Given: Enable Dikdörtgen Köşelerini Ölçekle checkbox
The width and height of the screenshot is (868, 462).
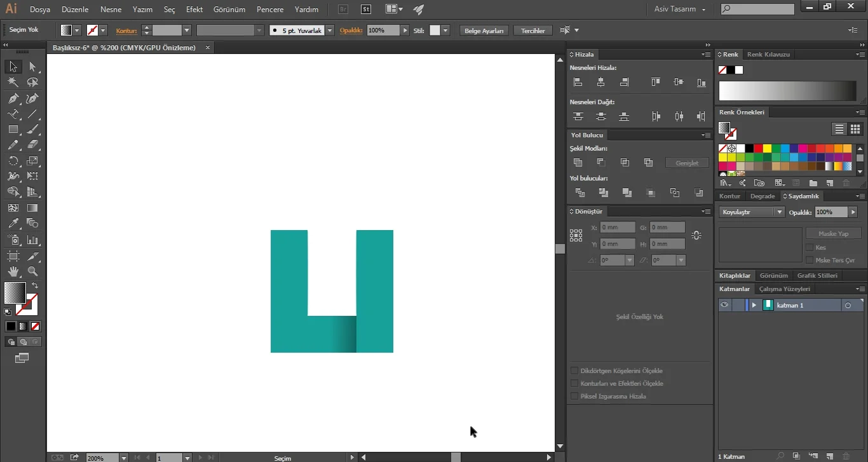Looking at the screenshot, I should point(574,370).
